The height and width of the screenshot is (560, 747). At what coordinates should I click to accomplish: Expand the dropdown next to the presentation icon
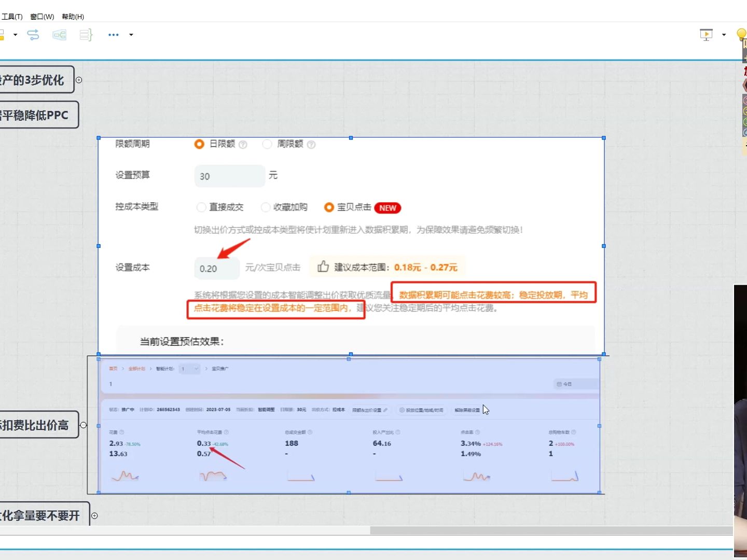tap(722, 35)
